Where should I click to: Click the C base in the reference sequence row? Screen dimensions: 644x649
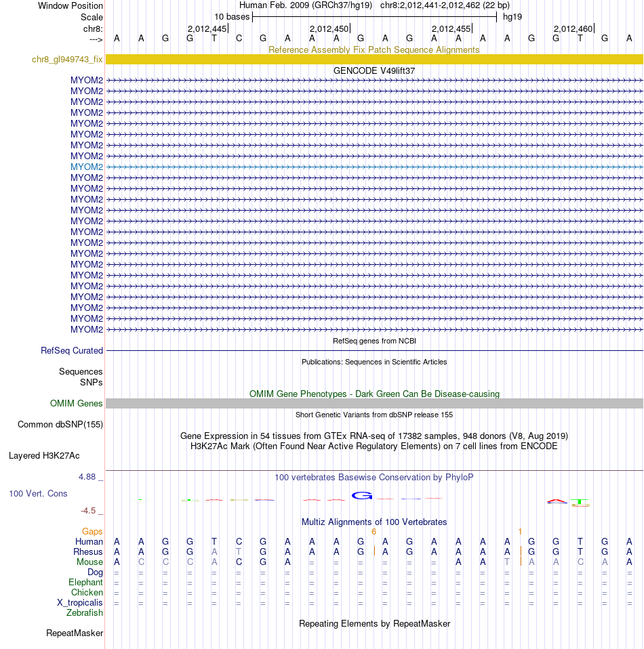pos(239,39)
